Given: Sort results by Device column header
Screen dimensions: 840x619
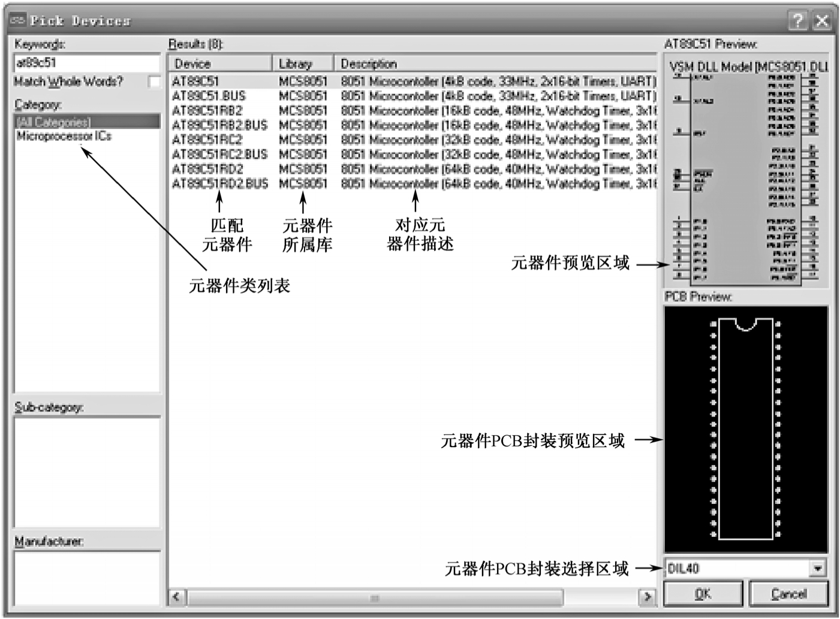Looking at the screenshot, I should click(x=219, y=64).
